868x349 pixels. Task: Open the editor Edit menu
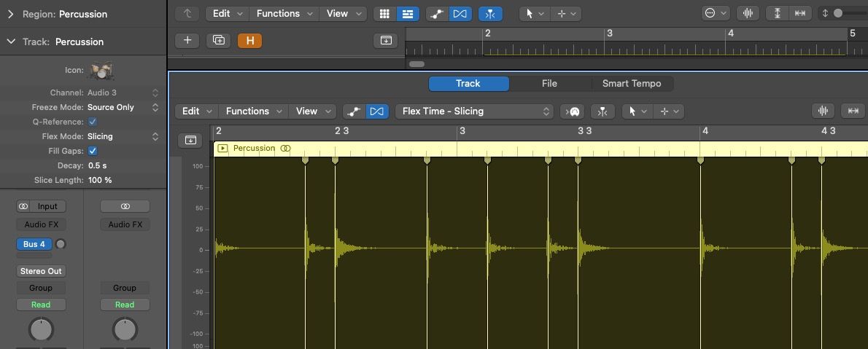196,111
